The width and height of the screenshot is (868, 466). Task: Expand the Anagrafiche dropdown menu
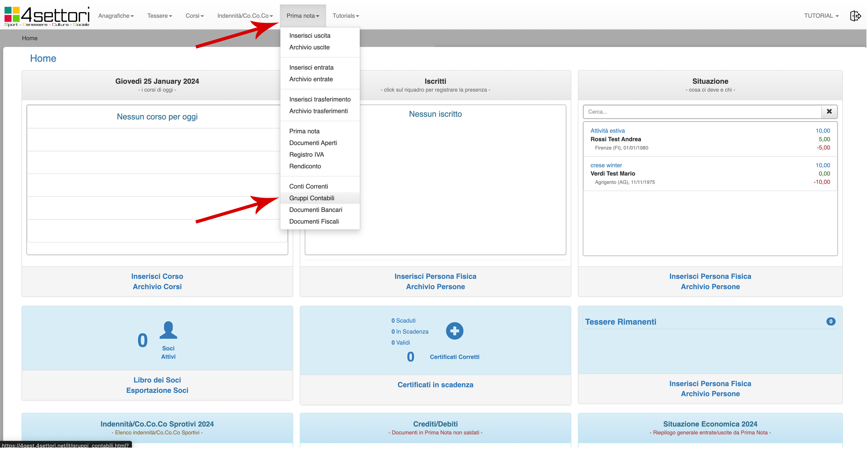[116, 16]
